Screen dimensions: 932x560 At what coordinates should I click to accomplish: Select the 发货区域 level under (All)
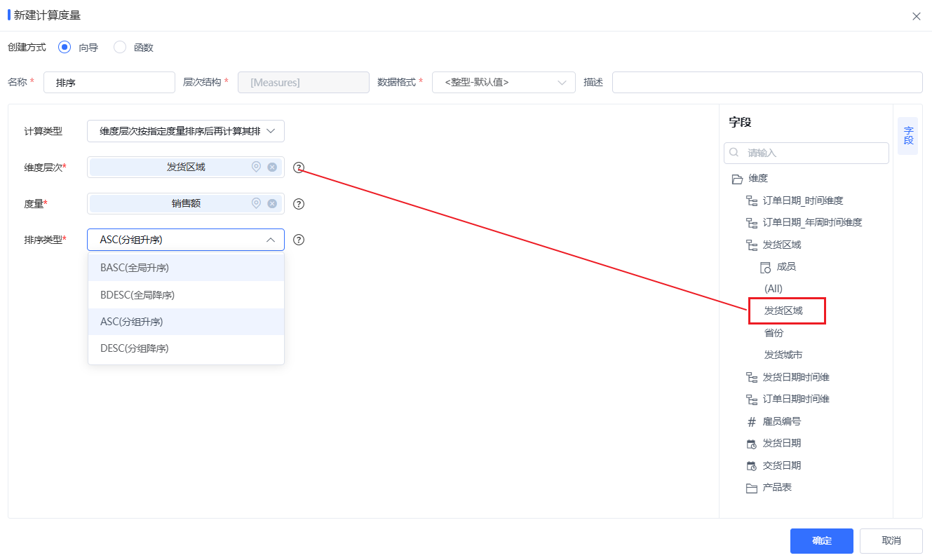(x=783, y=310)
